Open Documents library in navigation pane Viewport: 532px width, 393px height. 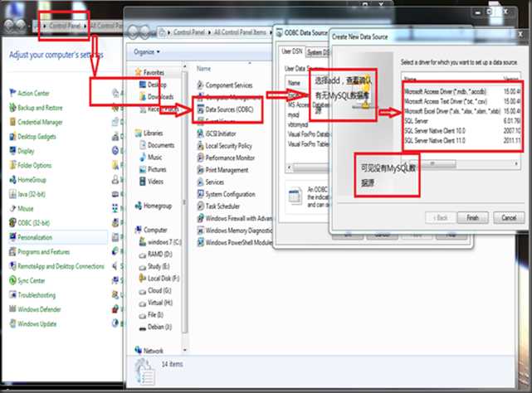point(158,145)
